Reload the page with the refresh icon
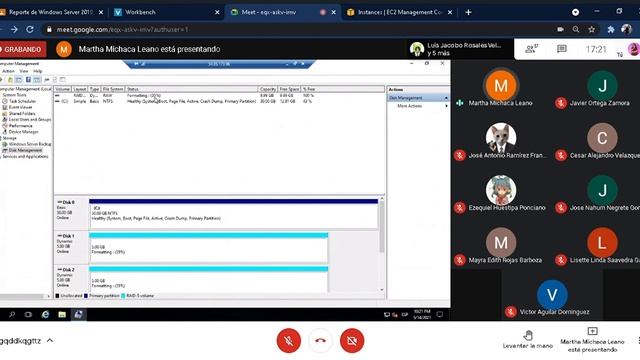640x360 pixels. click(30, 29)
